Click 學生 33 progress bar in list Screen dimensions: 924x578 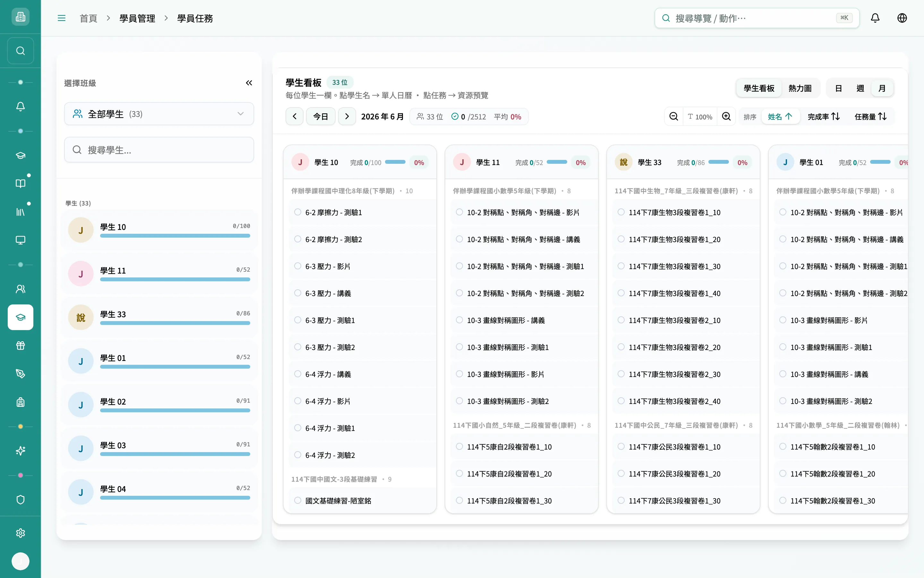175,323
